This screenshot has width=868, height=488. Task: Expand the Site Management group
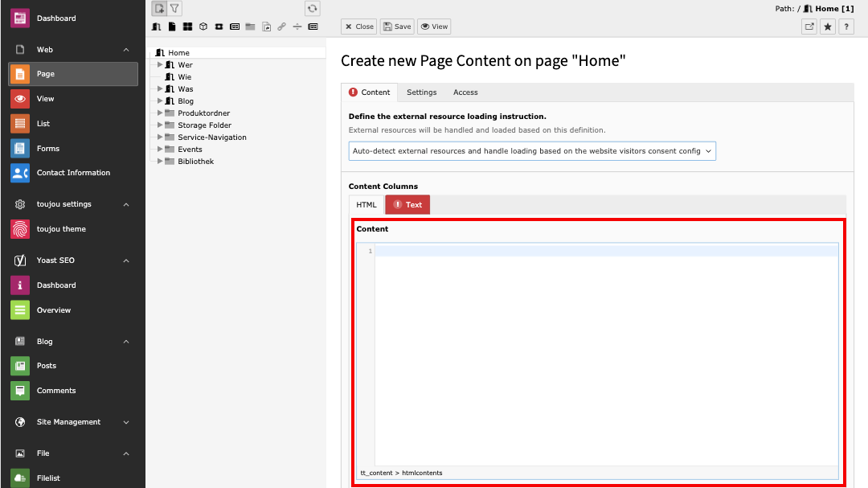pyautogui.click(x=126, y=422)
